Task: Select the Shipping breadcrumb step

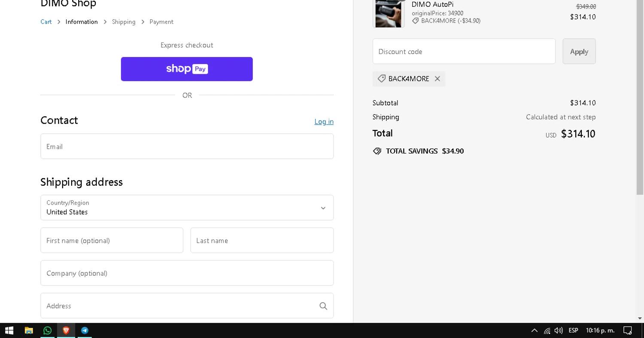Action: pyautogui.click(x=124, y=22)
